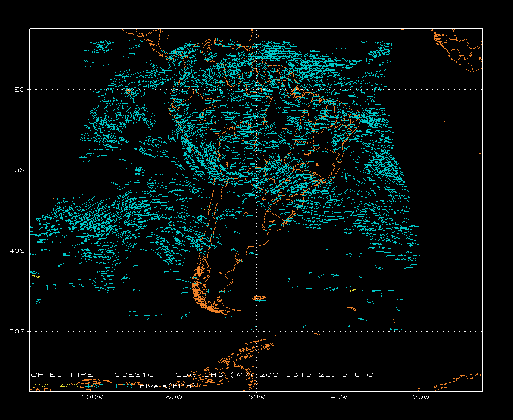Click the EQ latitude label
513x420 pixels.
pyautogui.click(x=19, y=90)
